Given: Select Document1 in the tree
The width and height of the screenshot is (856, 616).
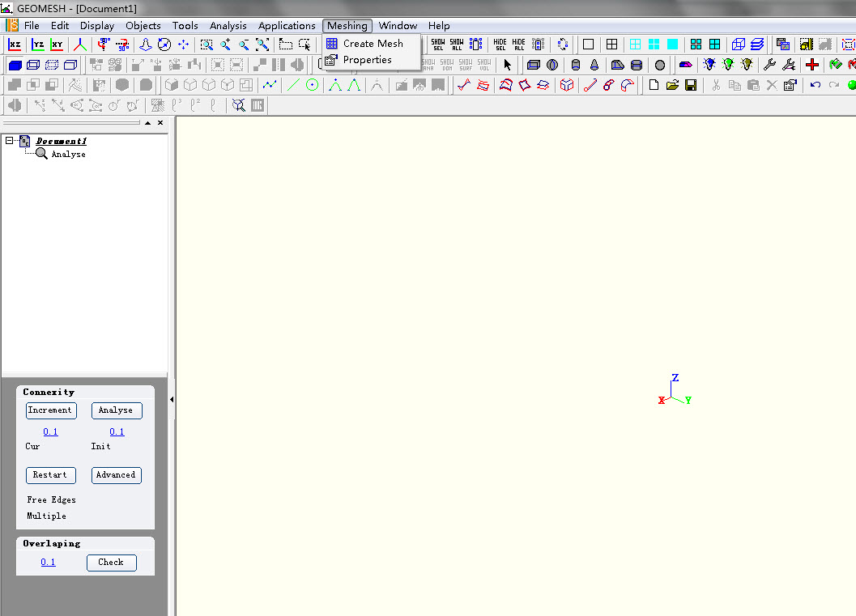Looking at the screenshot, I should coord(62,141).
